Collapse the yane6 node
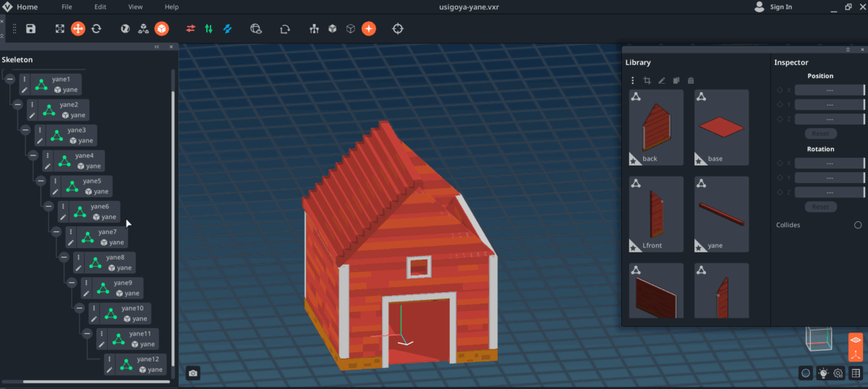The image size is (868, 389). pyautogui.click(x=48, y=206)
